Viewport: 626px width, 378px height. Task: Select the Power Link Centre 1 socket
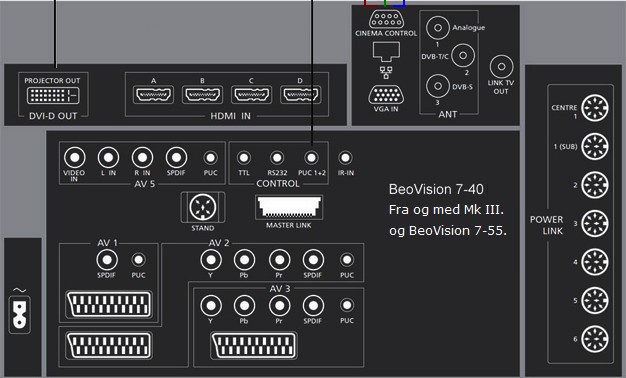tap(595, 108)
